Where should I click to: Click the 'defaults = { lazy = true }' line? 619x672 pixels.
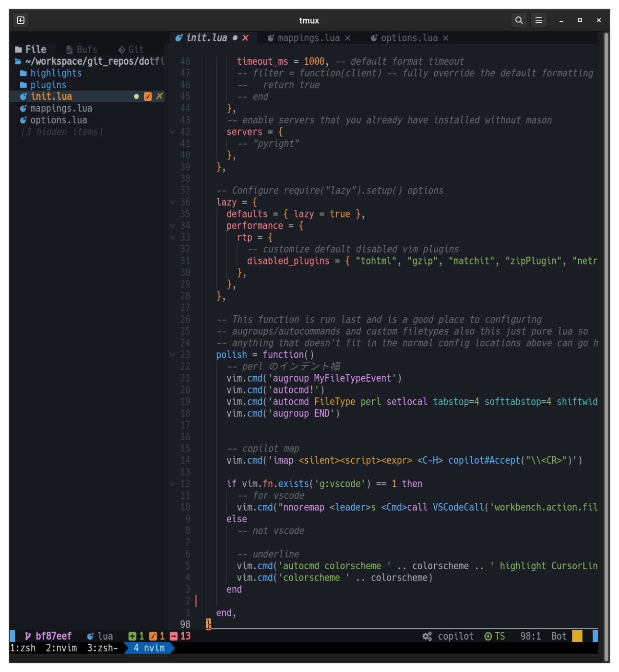(296, 214)
